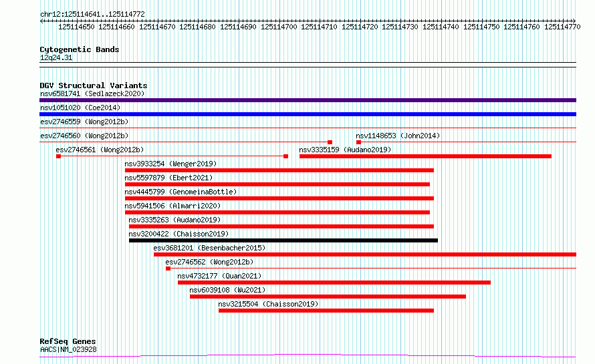Select the red bar under nsv3335263
The width and height of the screenshot is (595, 364).
point(281,226)
